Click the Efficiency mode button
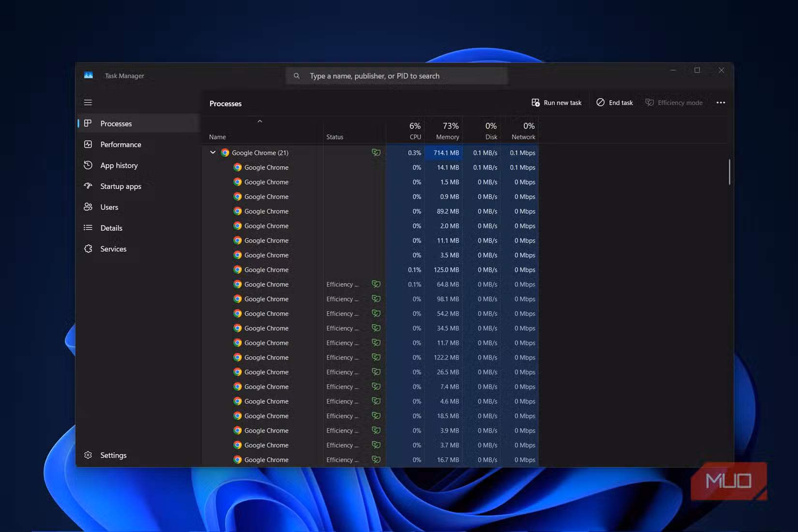This screenshot has width=798, height=532. pyautogui.click(x=674, y=103)
